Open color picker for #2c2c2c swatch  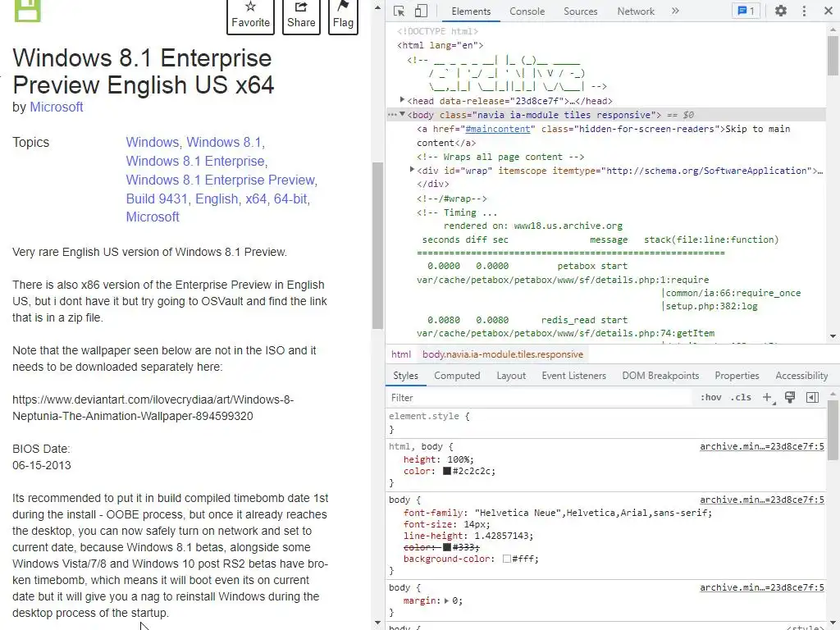[447, 472]
